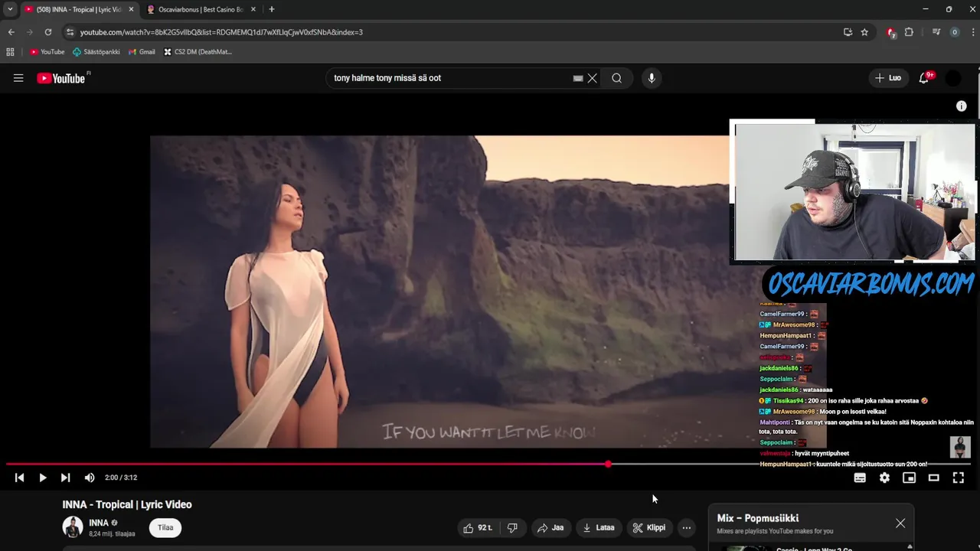Viewport: 980px width, 551px height.
Task: Run search with the magnifier button
Action: [x=616, y=78]
